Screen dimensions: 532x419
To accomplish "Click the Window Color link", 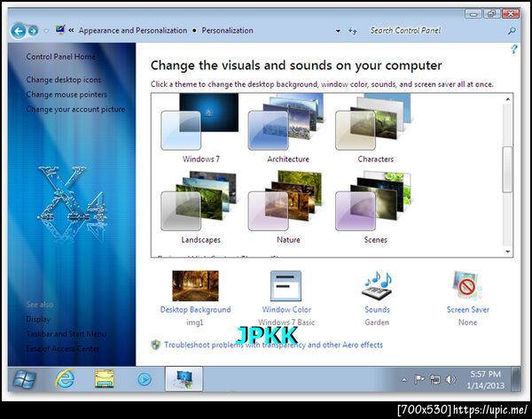I will coord(286,309).
